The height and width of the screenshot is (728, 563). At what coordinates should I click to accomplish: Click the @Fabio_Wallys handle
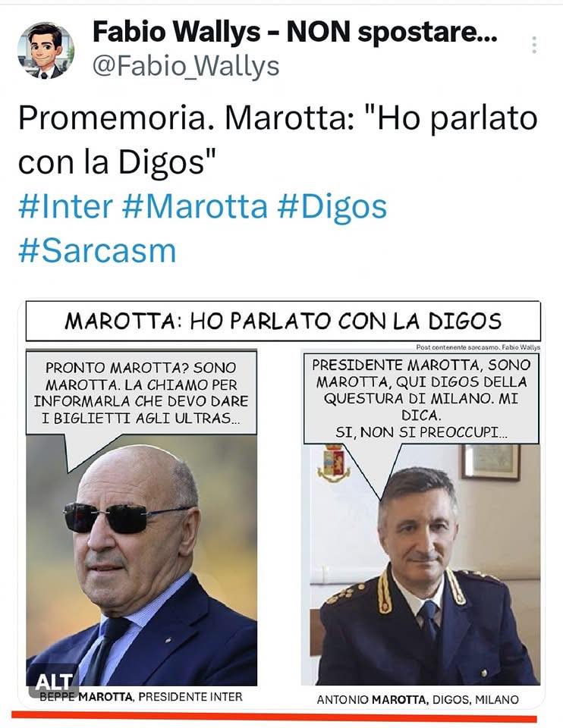(186, 67)
